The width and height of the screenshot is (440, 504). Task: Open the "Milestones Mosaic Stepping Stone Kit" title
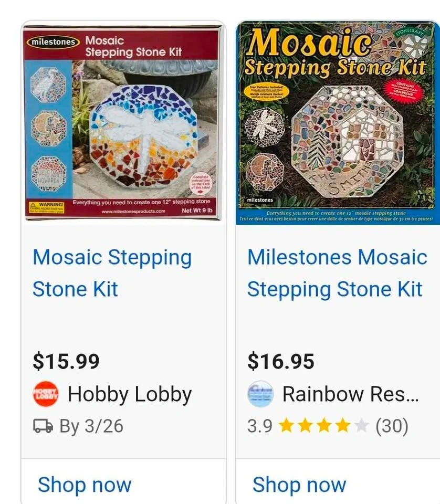pyautogui.click(x=337, y=273)
